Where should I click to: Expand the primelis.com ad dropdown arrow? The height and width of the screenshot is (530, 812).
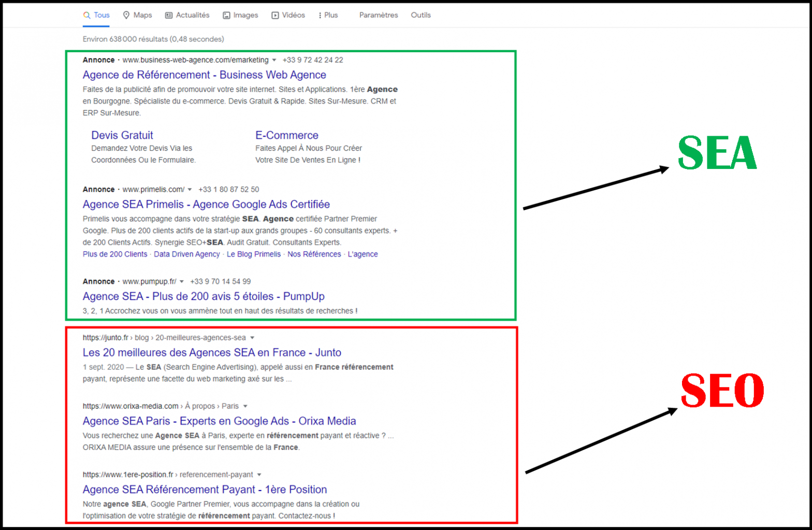tap(190, 190)
